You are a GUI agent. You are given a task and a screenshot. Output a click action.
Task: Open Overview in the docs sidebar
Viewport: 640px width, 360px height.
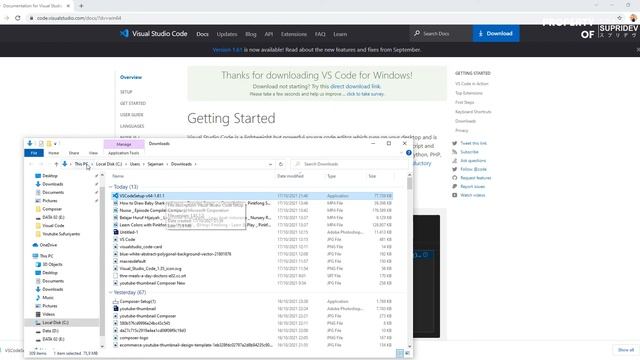click(x=131, y=77)
